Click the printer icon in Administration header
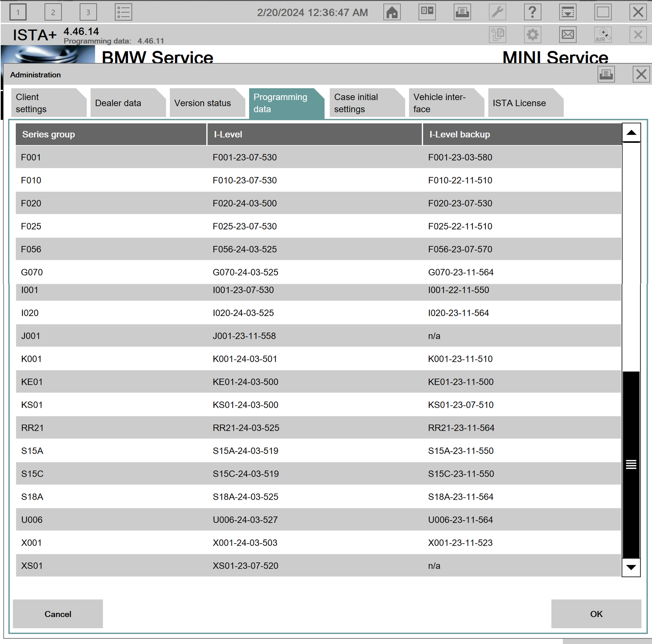652x644 pixels. coord(606,75)
